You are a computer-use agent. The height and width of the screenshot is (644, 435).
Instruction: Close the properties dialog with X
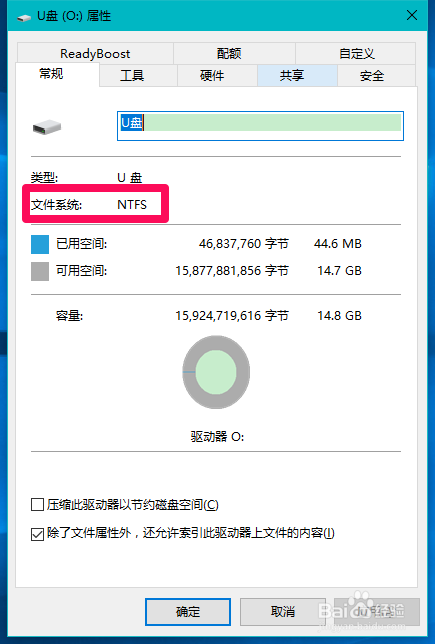pyautogui.click(x=412, y=16)
